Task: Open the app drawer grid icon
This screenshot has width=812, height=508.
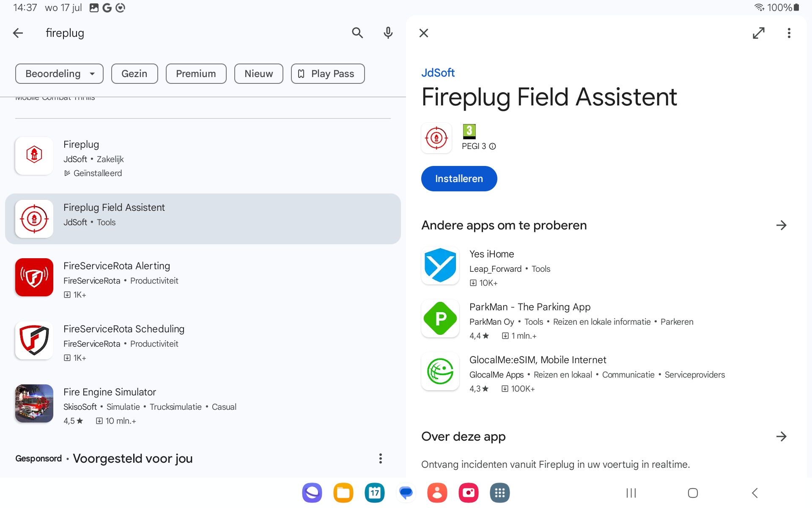Action: point(499,493)
